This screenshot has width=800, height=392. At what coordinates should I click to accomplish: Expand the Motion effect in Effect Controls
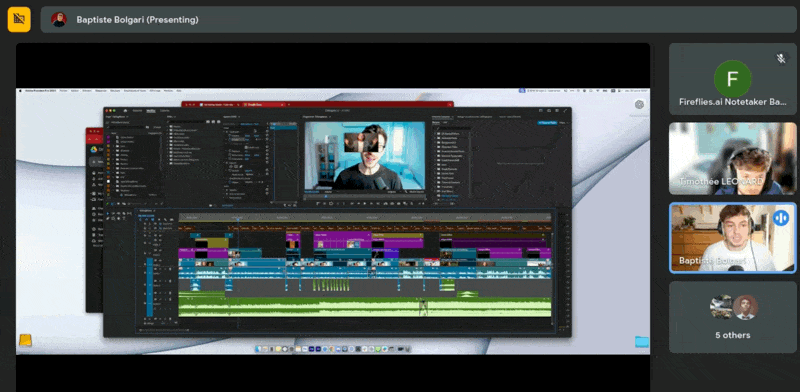pyautogui.click(x=228, y=132)
